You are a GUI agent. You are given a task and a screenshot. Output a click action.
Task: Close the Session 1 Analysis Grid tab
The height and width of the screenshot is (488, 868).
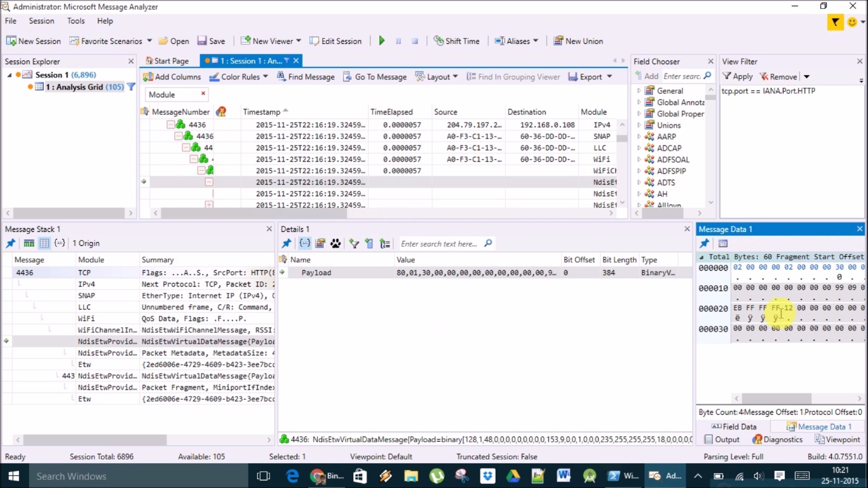296,61
